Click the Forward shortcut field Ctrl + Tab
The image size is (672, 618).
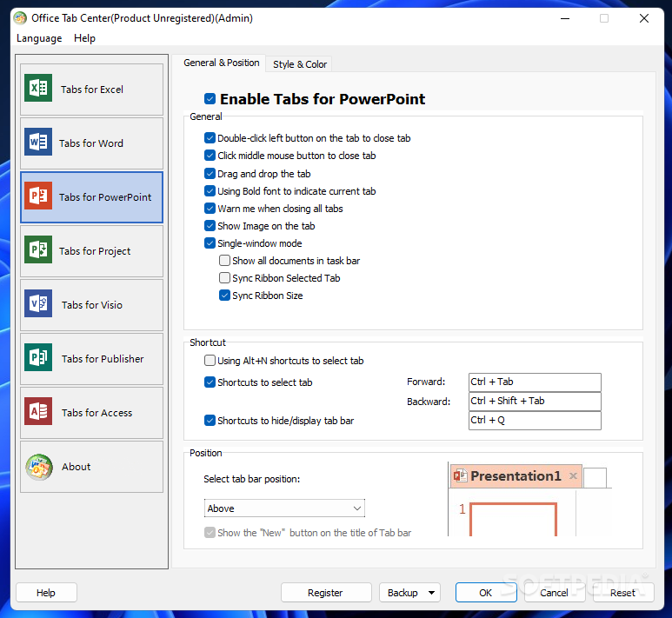tap(535, 382)
